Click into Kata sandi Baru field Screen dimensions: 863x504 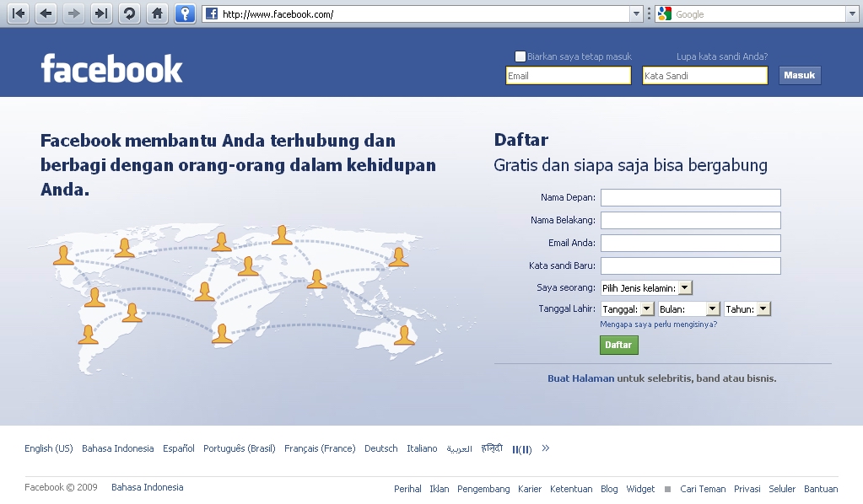click(690, 265)
